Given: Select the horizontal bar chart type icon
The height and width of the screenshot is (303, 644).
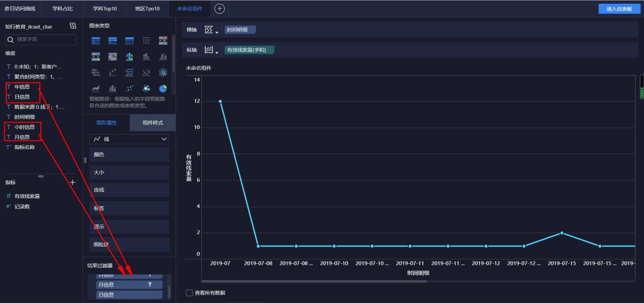Looking at the screenshot, I should 96,72.
